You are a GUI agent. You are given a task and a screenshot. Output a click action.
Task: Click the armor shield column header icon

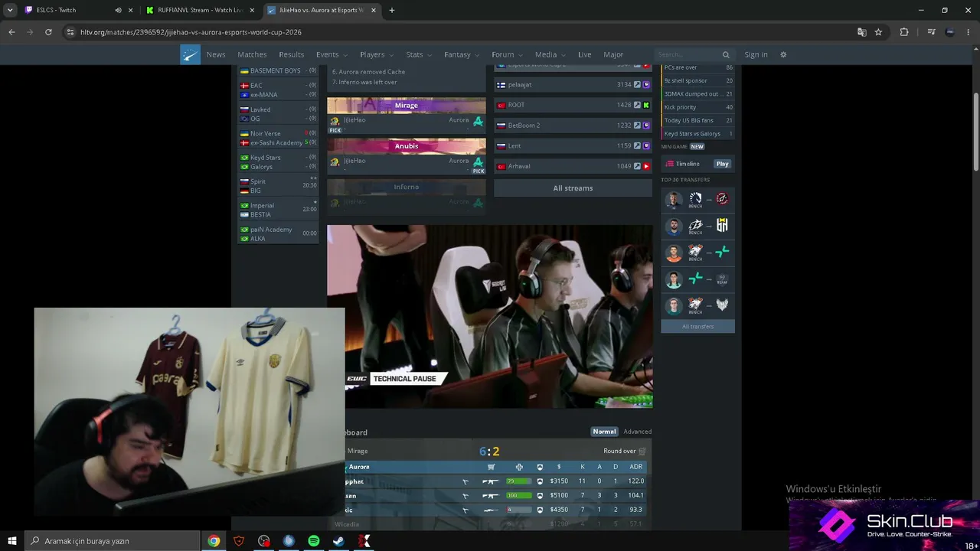point(540,467)
